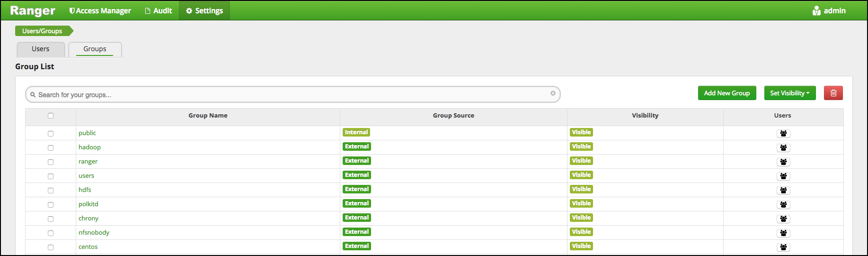Open the Audit menu

(159, 10)
